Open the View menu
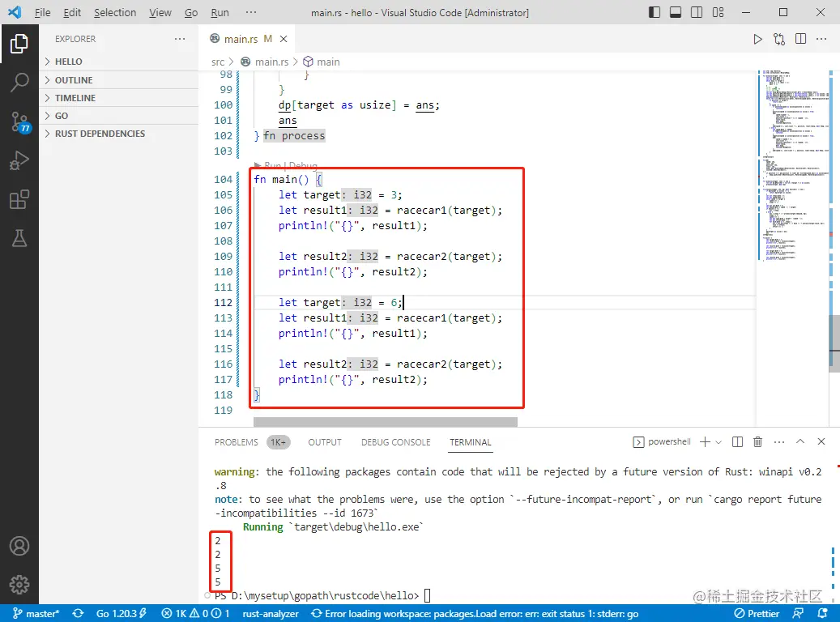The image size is (840, 622). [x=160, y=12]
